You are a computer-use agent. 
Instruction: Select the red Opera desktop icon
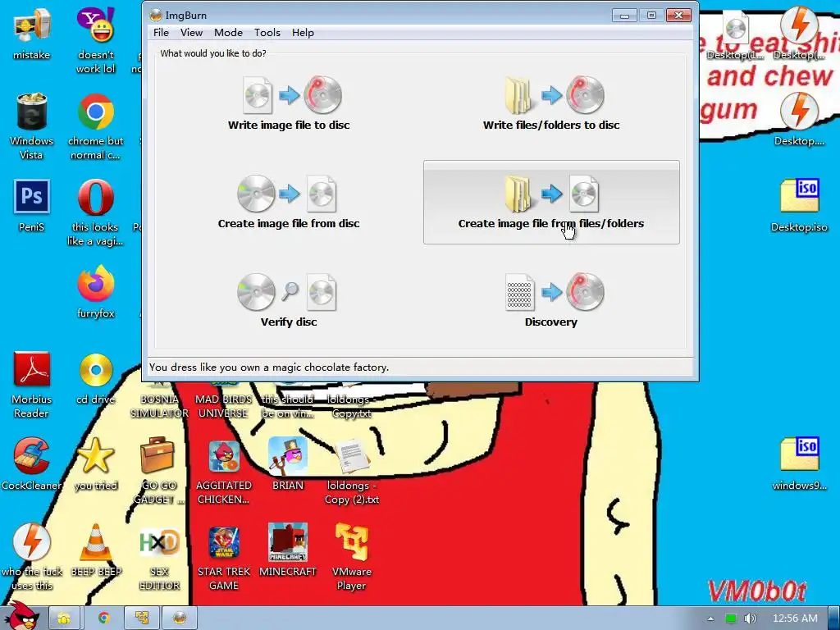[x=95, y=212]
